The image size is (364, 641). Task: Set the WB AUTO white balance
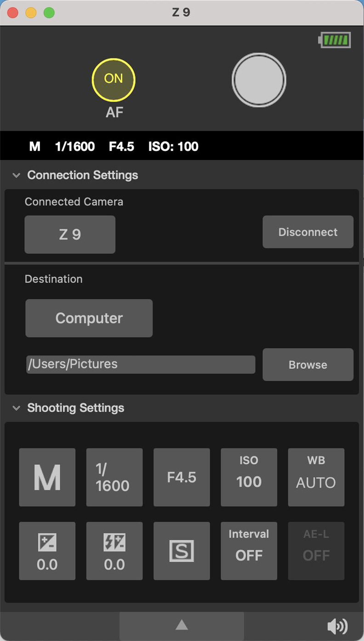coord(316,477)
